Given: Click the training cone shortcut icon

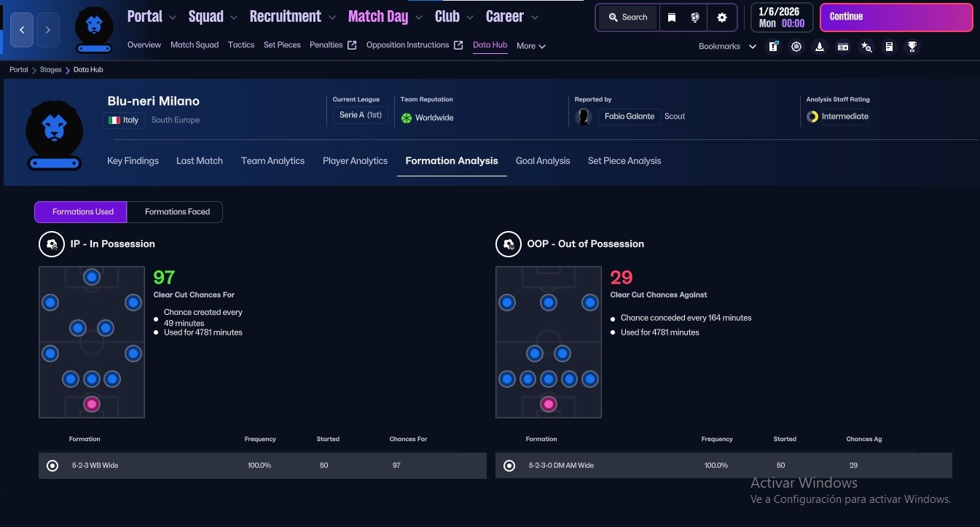Looking at the screenshot, I should pyautogui.click(x=820, y=47).
